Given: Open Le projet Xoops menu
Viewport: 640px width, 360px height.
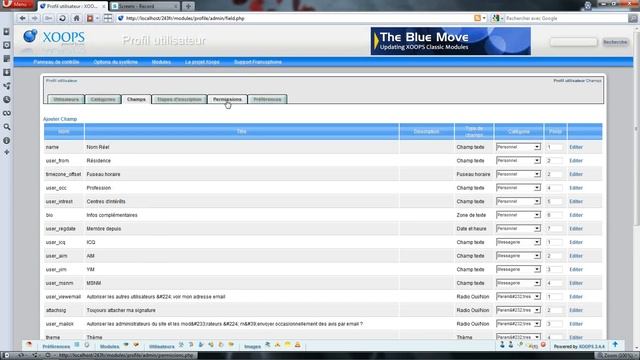Looking at the screenshot, I should click(x=202, y=62).
